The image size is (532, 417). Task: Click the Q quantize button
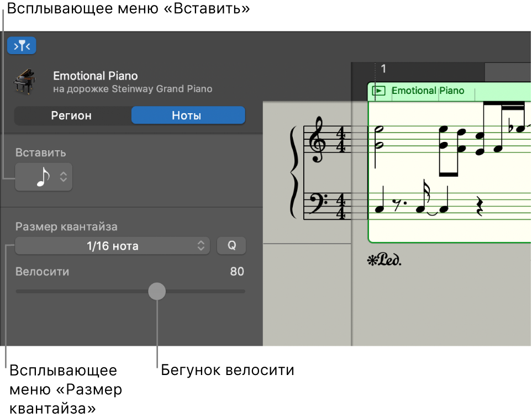(231, 245)
